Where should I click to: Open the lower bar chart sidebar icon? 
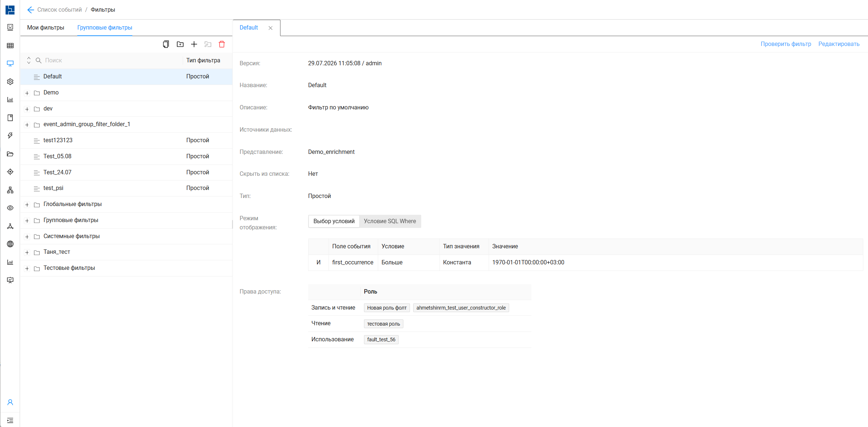click(10, 262)
